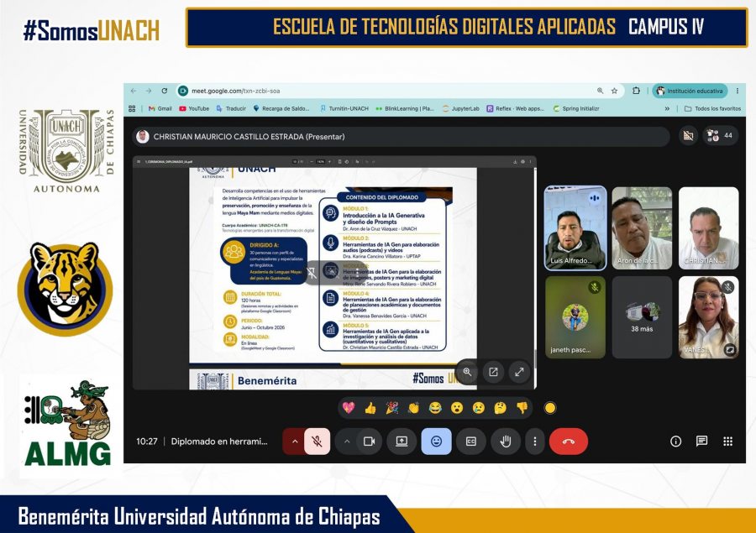Open the in-call chat panel
This screenshot has width=756, height=533.
tap(702, 442)
